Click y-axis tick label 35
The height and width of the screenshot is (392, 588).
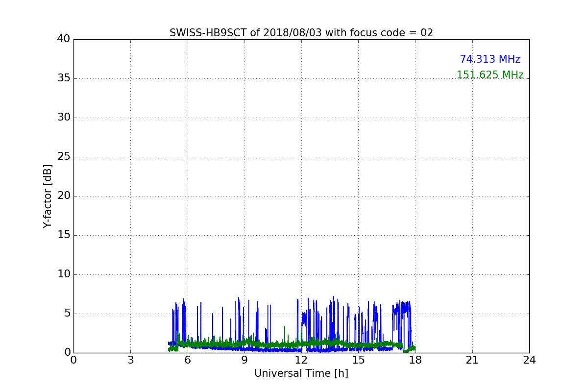(x=64, y=78)
